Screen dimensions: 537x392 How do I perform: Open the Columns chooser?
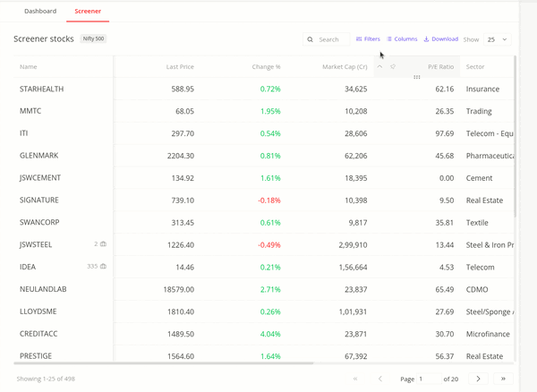pyautogui.click(x=402, y=39)
